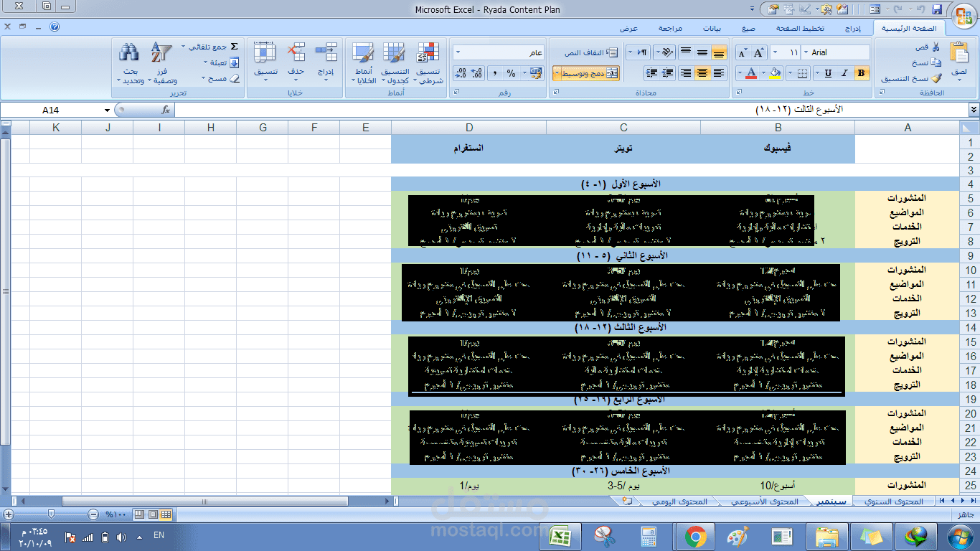Click the Copy (نسخ) button

point(928,62)
